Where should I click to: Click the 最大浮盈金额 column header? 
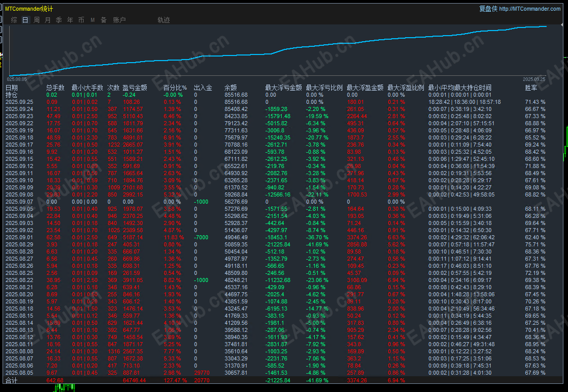(x=365, y=88)
